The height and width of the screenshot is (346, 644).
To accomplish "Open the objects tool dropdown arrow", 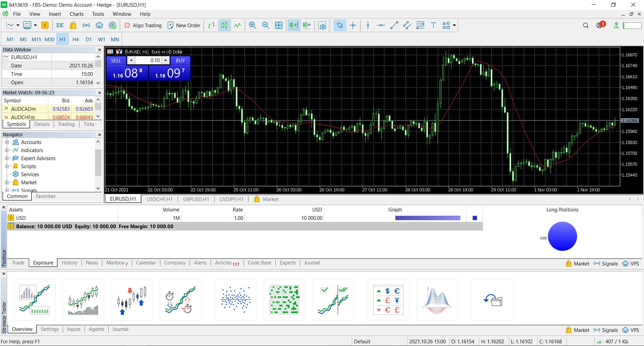I will click(454, 26).
